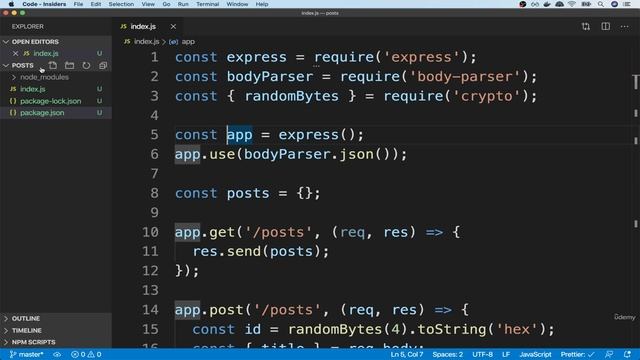The image size is (640, 360).
Task: Change line ending via LF status item
Action: pyautogui.click(x=506, y=354)
